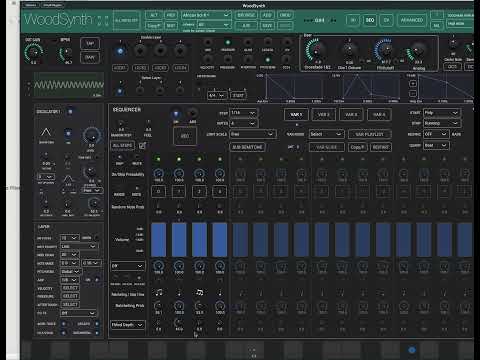480x360 pixels.
Task: Click the first blue volume bar
Action: pyautogui.click(x=158, y=240)
